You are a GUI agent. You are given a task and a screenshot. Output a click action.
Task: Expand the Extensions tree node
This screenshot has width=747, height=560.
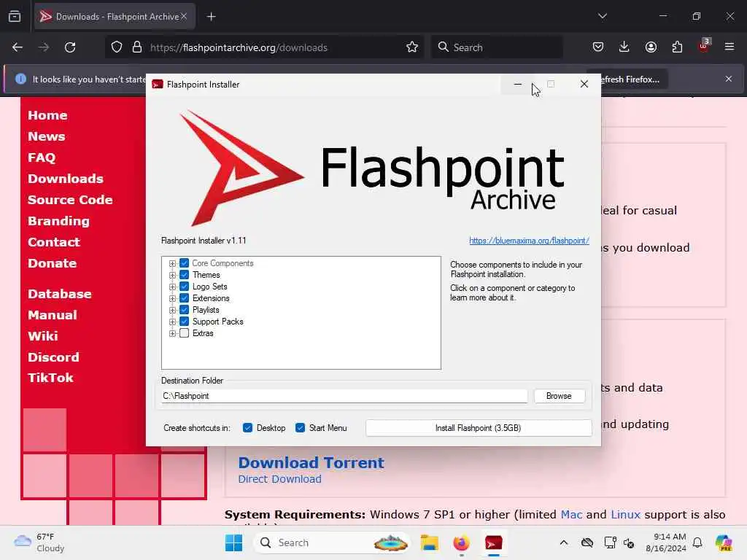[x=172, y=298]
